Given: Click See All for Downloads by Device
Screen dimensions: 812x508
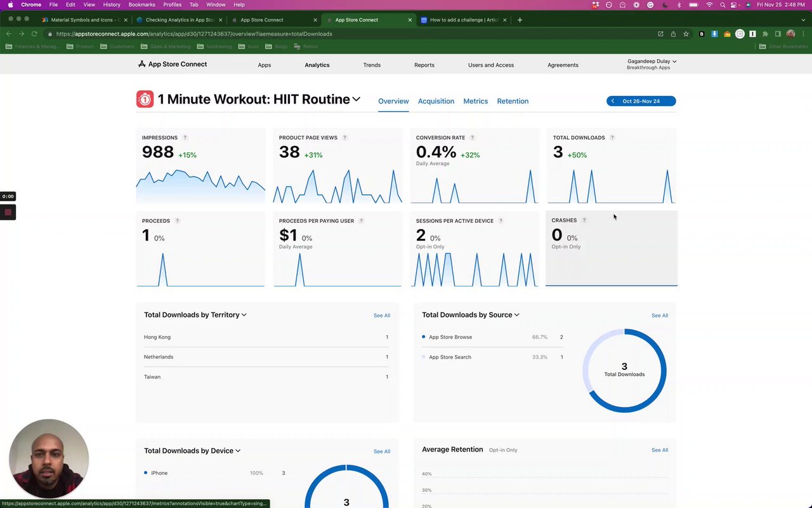Looking at the screenshot, I should [x=382, y=451].
